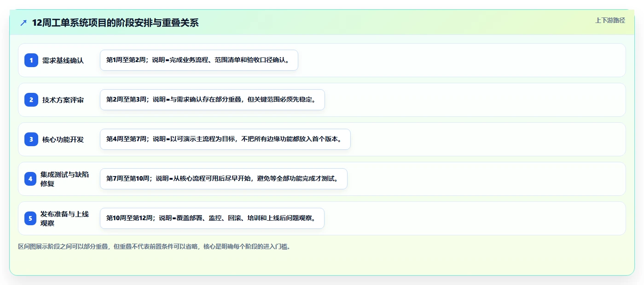Click the title 12周工单系统项目的阶段安排与重叠关系
The height and width of the screenshot is (285, 644).
point(115,23)
